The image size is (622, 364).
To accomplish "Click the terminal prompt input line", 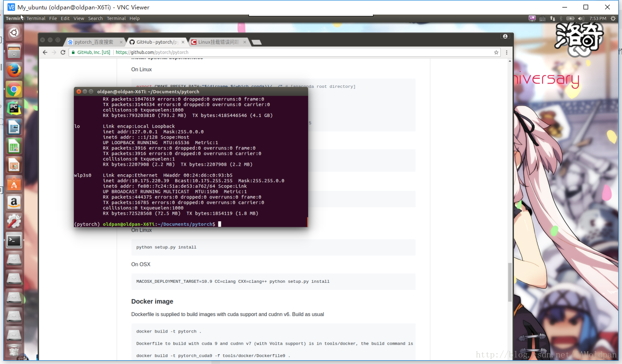I will (191, 224).
